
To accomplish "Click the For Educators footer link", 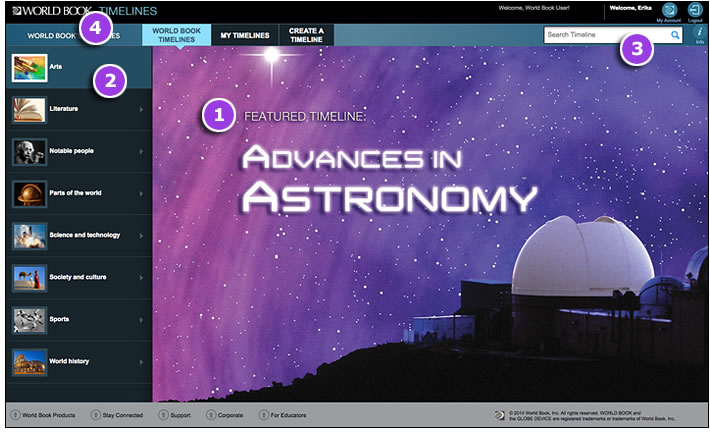I will [288, 415].
